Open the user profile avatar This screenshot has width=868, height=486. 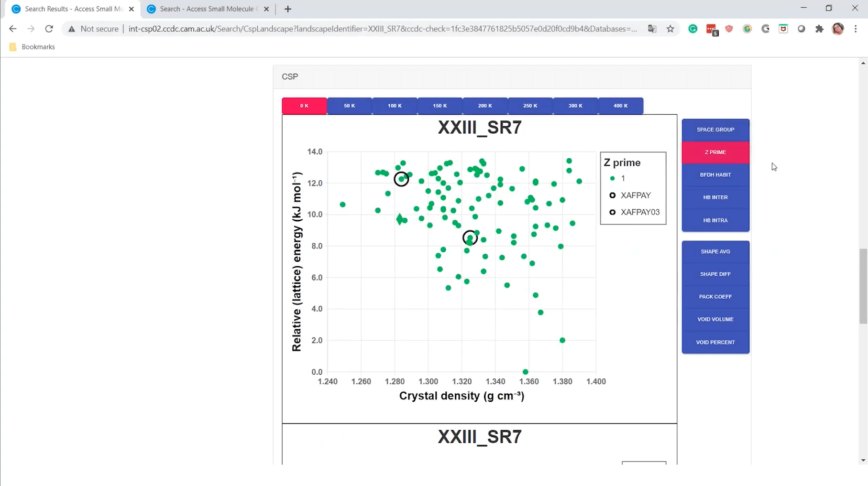[x=837, y=29]
